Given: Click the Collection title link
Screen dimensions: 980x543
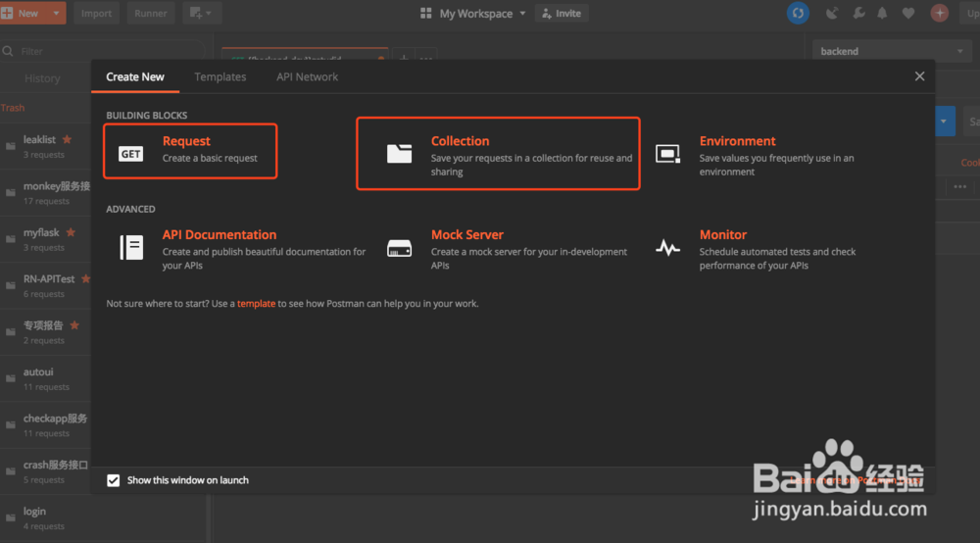Looking at the screenshot, I should click(460, 141).
